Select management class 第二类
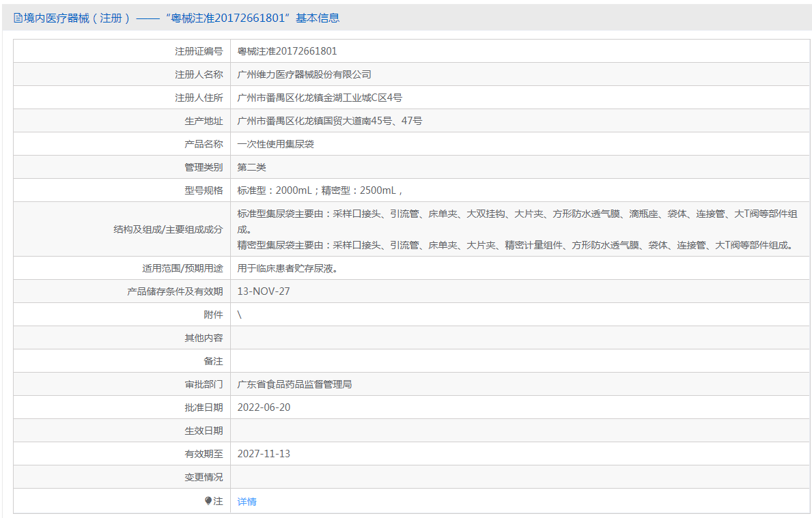The height and width of the screenshot is (518, 812). pyautogui.click(x=252, y=168)
